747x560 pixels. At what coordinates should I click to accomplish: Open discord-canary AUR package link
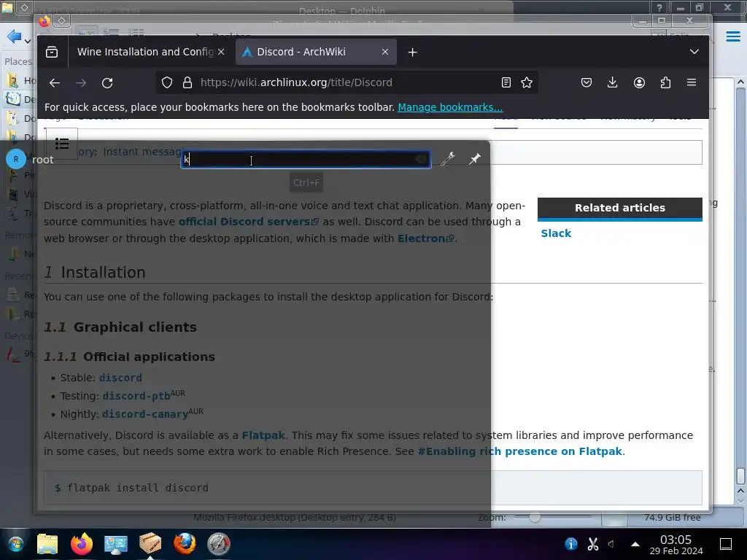[x=145, y=414]
